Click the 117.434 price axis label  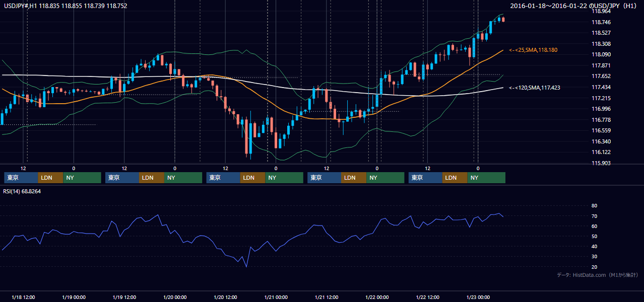601,87
